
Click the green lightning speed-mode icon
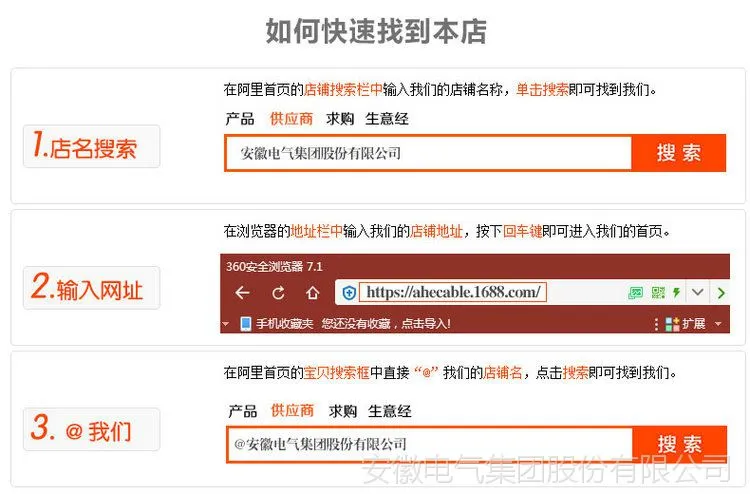(676, 292)
